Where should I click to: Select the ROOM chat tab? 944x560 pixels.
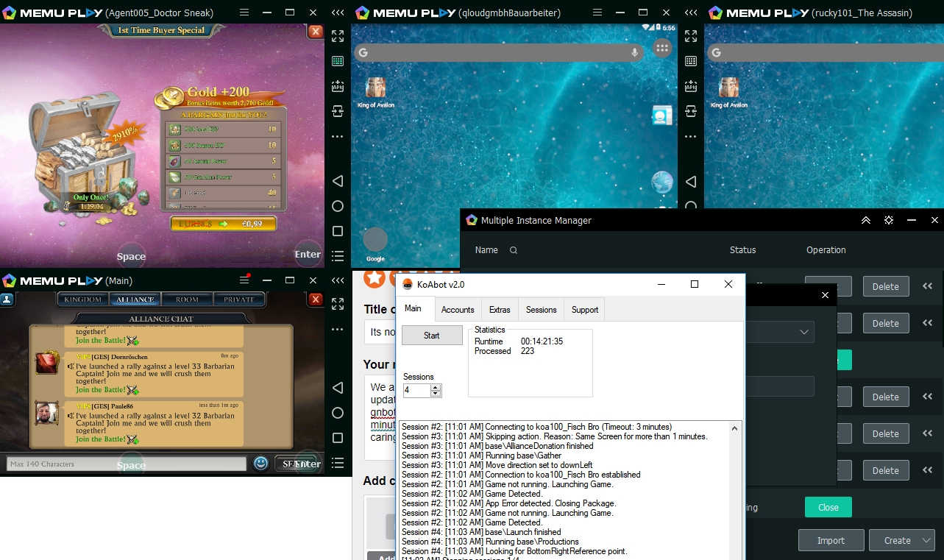(x=187, y=300)
